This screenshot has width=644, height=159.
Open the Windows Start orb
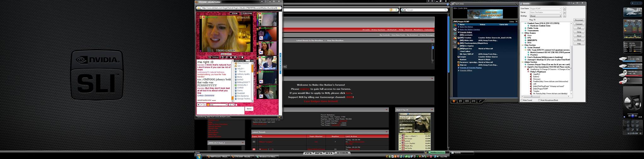coord(199,156)
